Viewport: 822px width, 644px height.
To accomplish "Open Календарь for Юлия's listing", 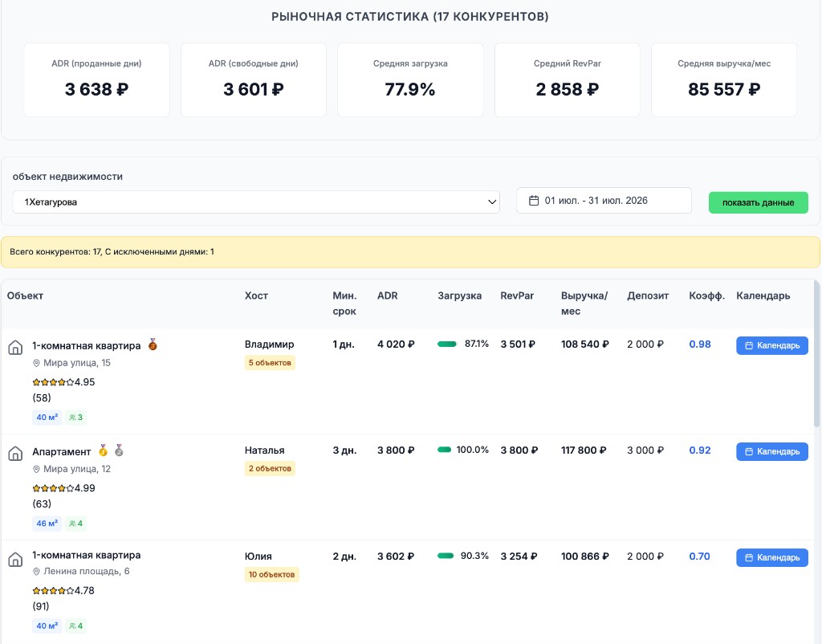I will (772, 557).
